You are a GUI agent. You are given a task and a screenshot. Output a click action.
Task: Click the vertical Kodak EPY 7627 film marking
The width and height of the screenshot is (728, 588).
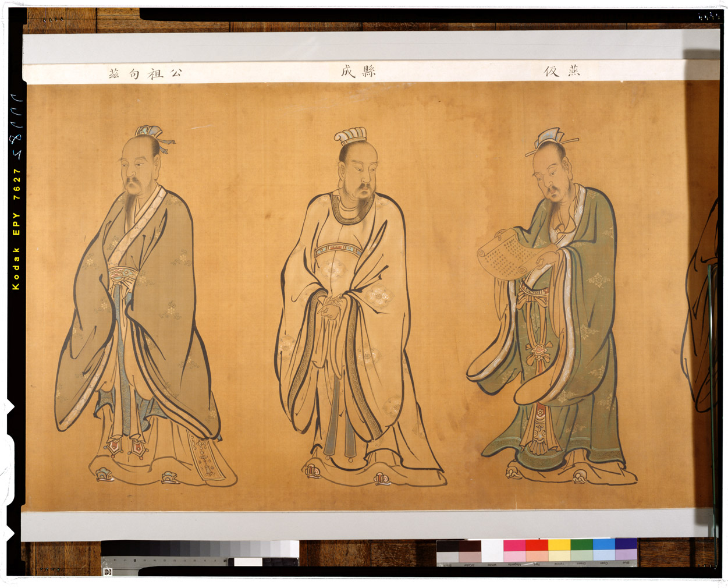click(16, 229)
